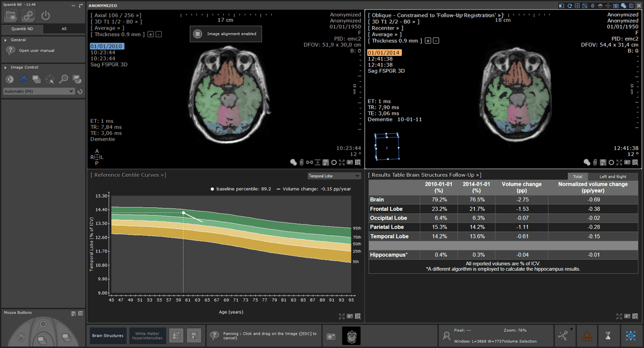Screen dimensions: 644x348
Task: Toggle the Brain Structures view
Action: 107,336
